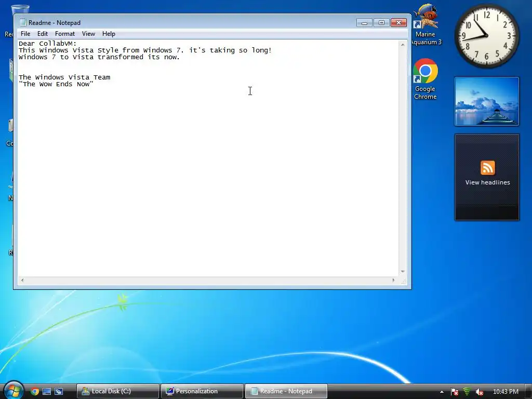The image size is (532, 399).
Task: Click the RSS feed icon in headlines gadget
Action: (x=487, y=168)
